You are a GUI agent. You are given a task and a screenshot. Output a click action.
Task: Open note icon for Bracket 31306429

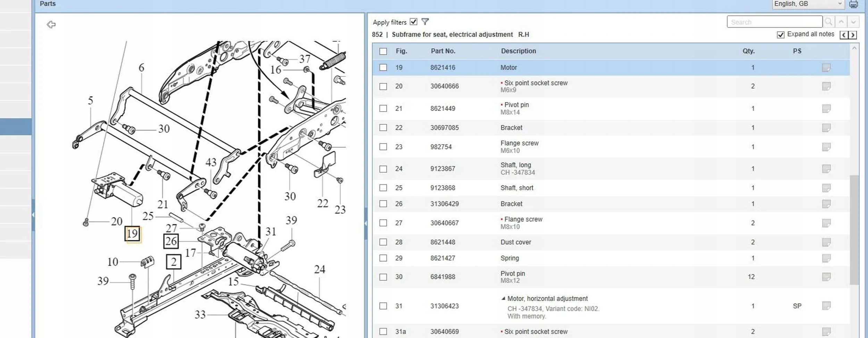(x=826, y=204)
